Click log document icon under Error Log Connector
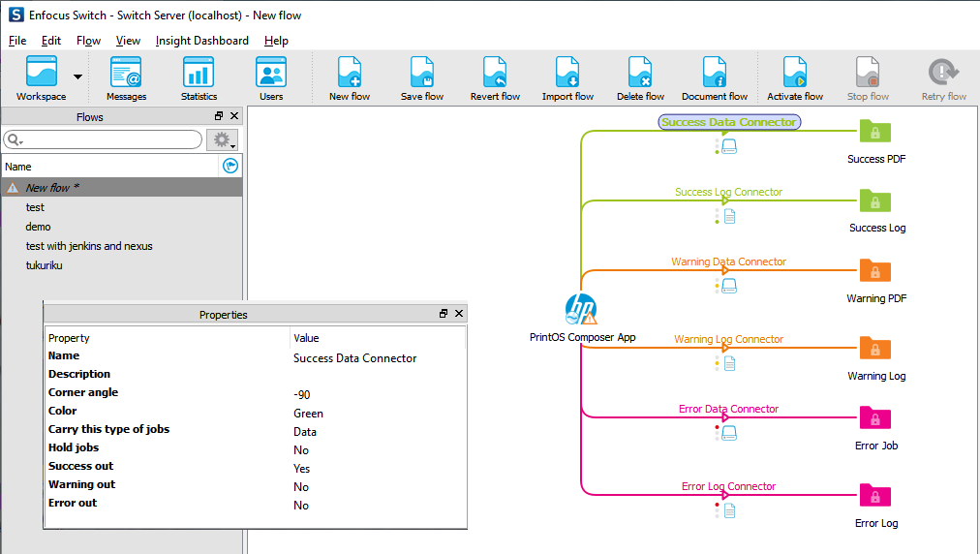The image size is (980, 554). [x=729, y=510]
